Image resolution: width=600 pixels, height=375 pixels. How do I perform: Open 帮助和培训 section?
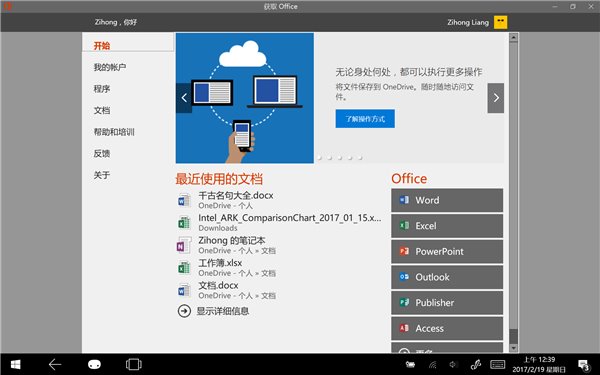[x=114, y=132]
